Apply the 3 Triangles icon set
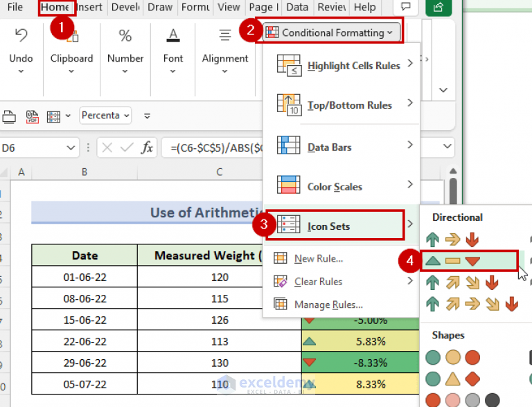Image resolution: width=532 pixels, height=407 pixels. tap(470, 261)
